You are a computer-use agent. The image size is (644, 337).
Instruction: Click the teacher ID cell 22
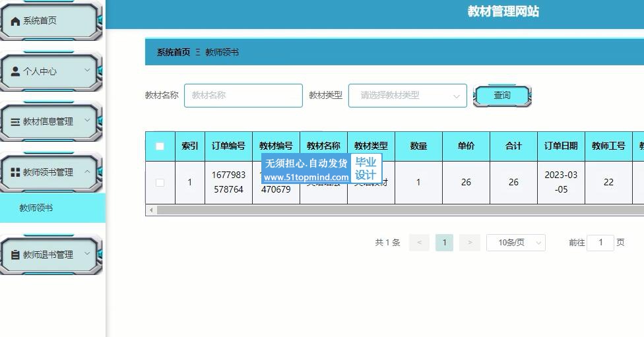pyautogui.click(x=608, y=182)
